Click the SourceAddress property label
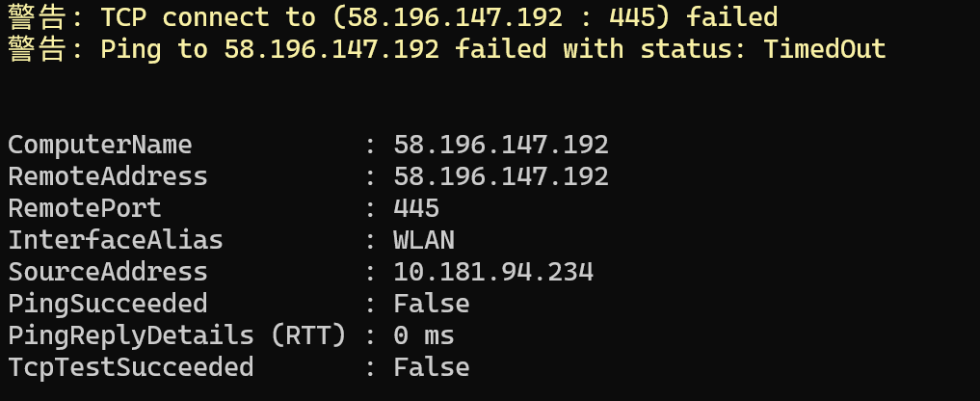 click(x=108, y=272)
